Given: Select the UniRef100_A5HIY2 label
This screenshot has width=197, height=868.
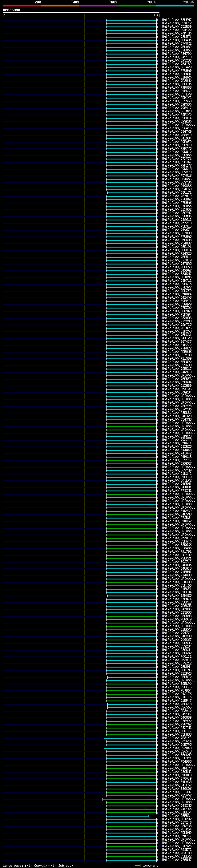Looking at the screenshot, I should coord(176,98).
